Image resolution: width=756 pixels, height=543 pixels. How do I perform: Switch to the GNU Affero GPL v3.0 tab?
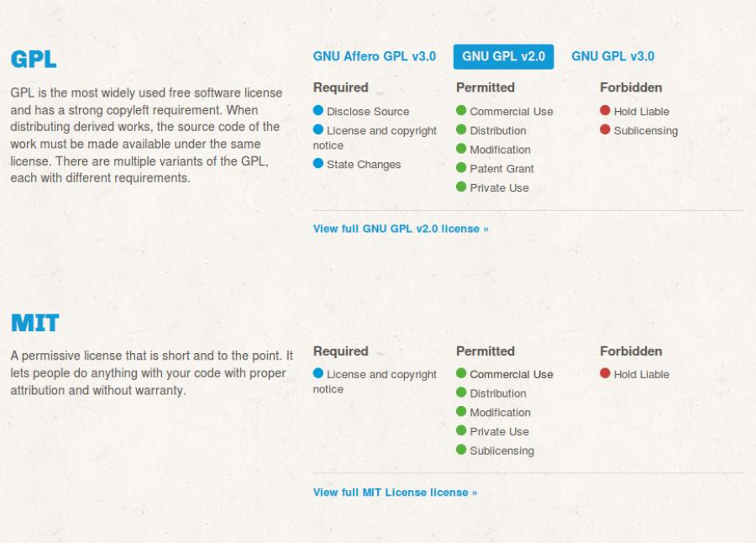pyautogui.click(x=374, y=56)
